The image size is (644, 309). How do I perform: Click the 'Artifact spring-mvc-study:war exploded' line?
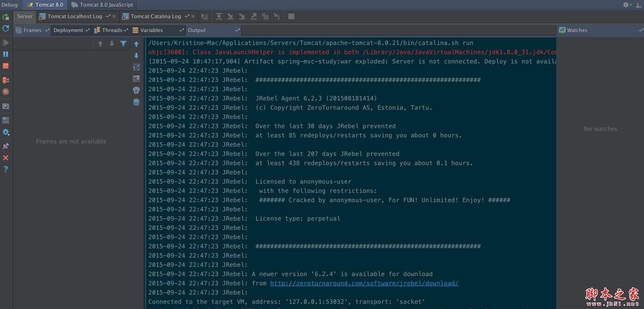(x=352, y=61)
